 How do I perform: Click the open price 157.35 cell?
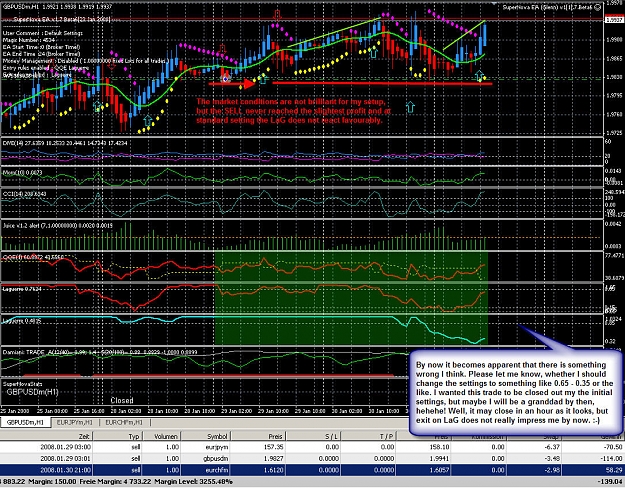[273, 447]
